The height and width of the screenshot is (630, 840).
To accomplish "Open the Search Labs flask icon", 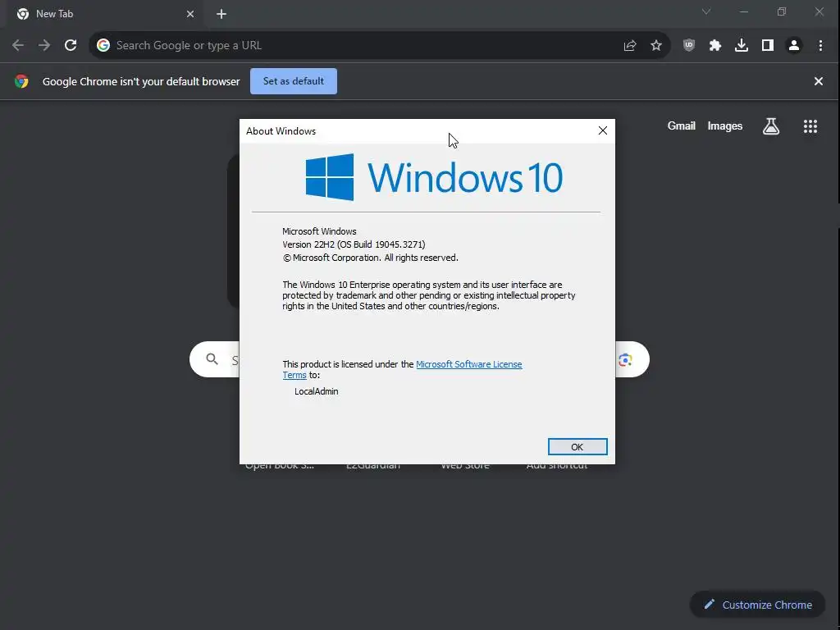I will click(771, 126).
